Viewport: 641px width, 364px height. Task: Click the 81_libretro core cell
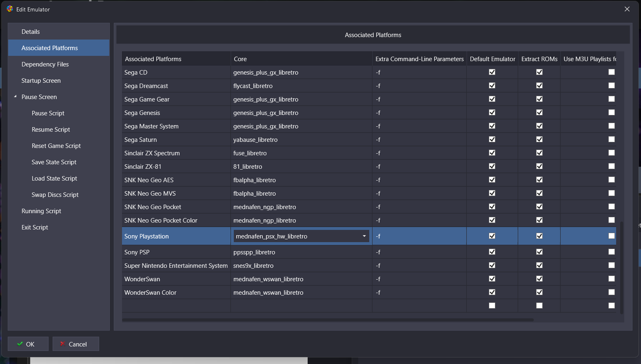[302, 166]
